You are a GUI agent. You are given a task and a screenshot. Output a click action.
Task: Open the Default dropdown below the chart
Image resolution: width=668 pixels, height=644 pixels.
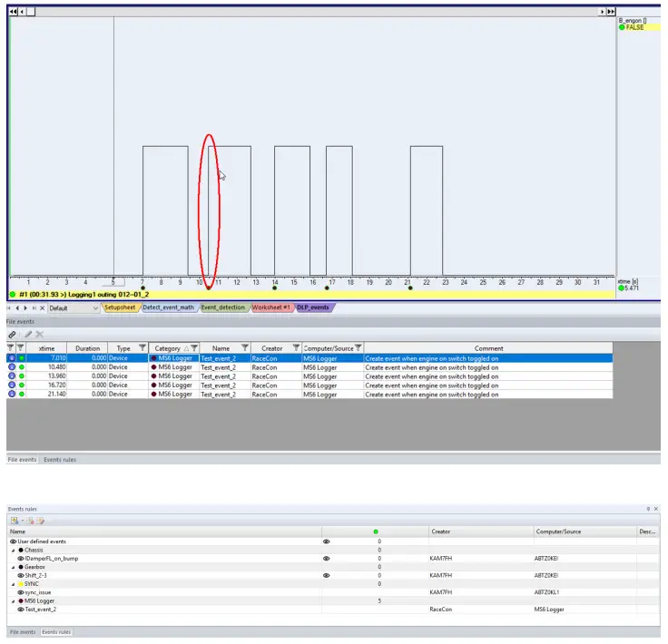(x=95, y=308)
